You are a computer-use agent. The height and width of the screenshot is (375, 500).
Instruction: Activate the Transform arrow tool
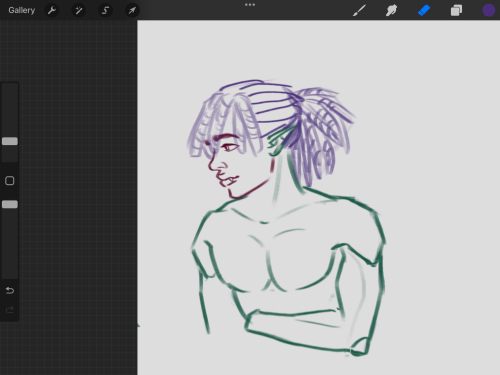[x=132, y=10]
